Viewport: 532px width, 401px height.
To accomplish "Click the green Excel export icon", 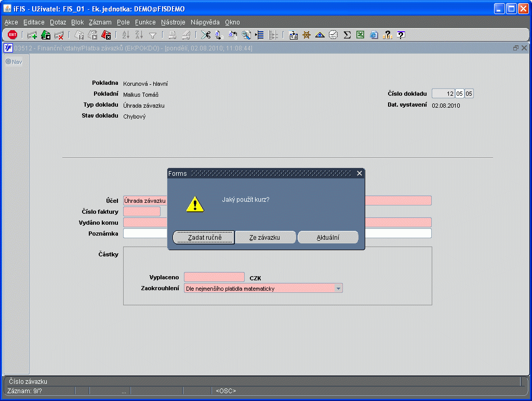I will [x=360, y=35].
